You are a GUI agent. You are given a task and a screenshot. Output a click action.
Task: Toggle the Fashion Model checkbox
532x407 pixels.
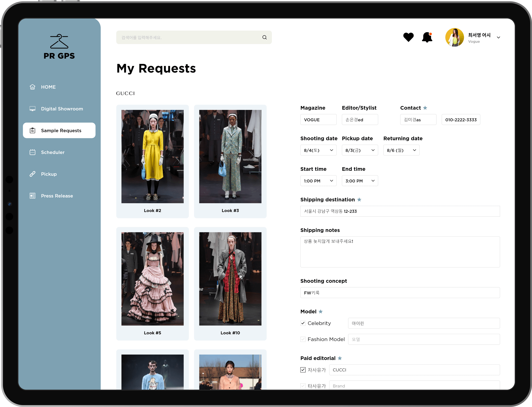click(x=303, y=339)
